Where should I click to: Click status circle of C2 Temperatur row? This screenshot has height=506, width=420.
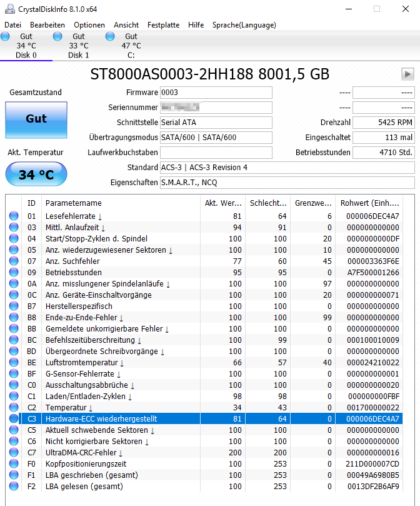(14, 407)
